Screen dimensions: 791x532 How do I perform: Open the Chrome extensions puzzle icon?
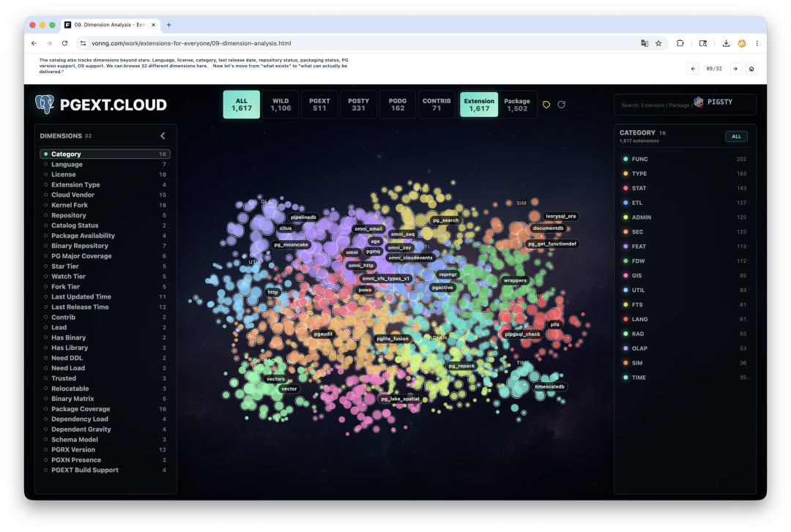point(680,43)
